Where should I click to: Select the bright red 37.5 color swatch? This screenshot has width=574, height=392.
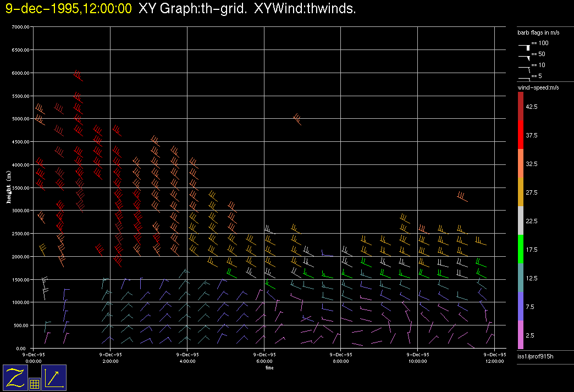[x=521, y=135]
